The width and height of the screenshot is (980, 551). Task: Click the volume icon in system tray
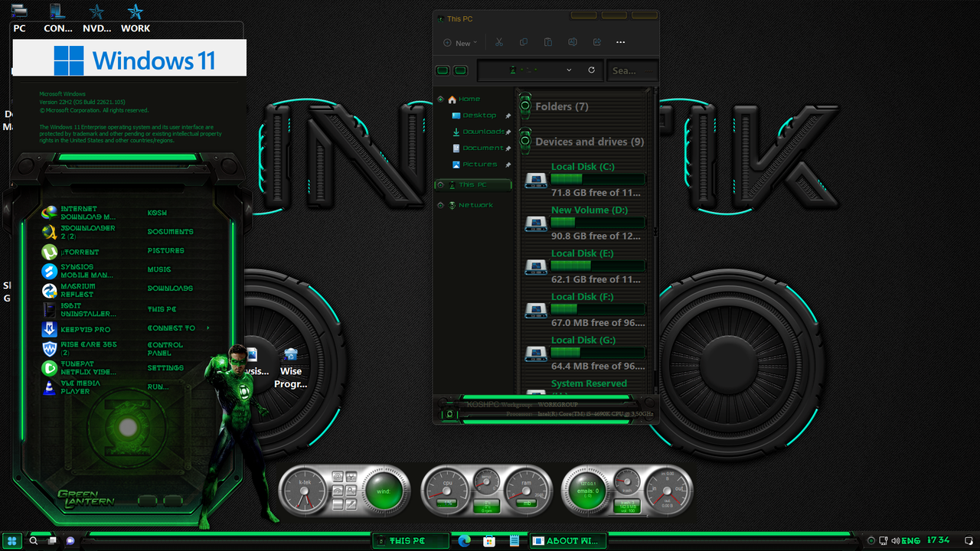click(895, 540)
